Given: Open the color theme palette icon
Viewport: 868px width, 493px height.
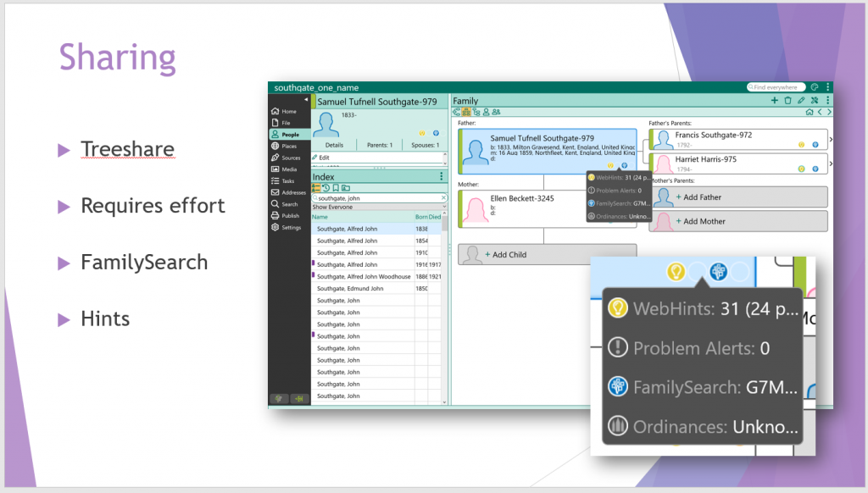Looking at the screenshot, I should click(815, 87).
